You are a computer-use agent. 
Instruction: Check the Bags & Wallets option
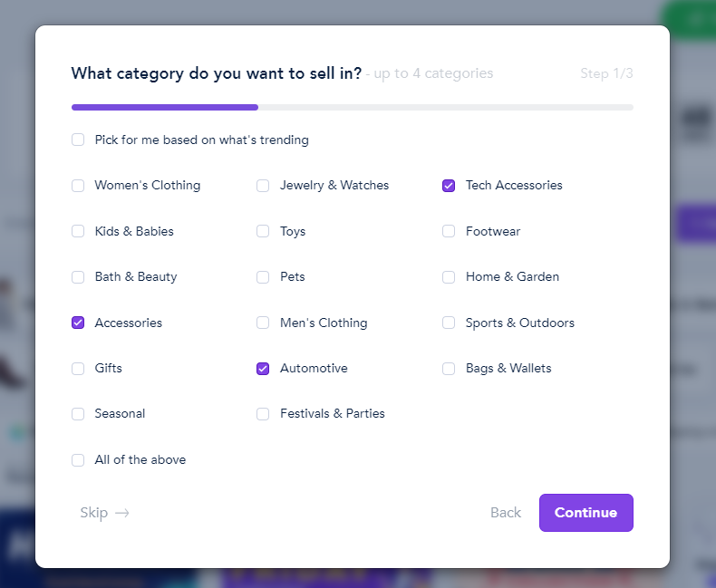(449, 369)
